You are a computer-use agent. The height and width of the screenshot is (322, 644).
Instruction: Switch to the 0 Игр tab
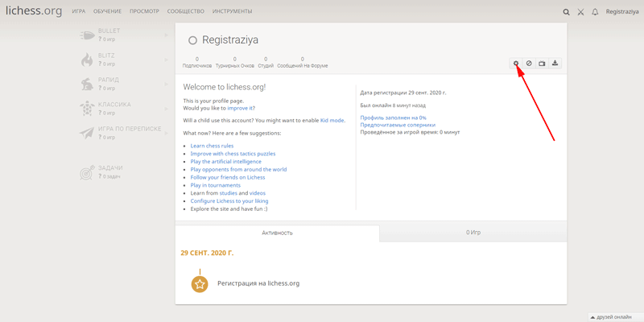pyautogui.click(x=473, y=233)
